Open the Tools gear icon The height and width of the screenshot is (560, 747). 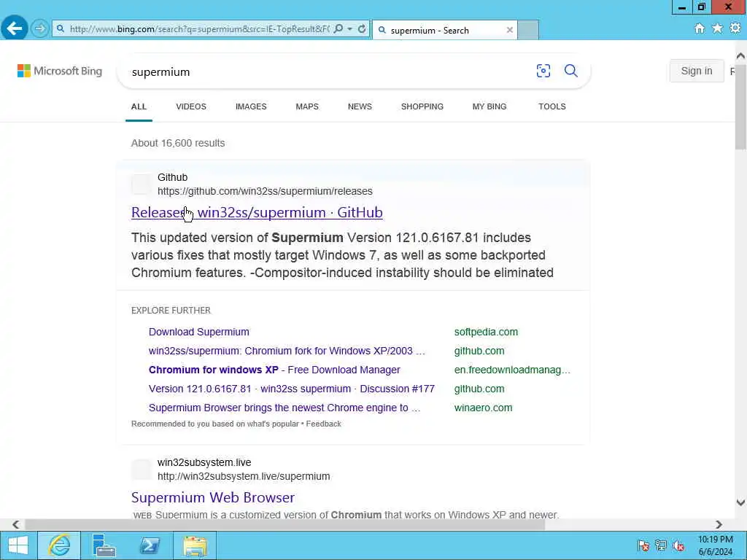pyautogui.click(x=735, y=28)
